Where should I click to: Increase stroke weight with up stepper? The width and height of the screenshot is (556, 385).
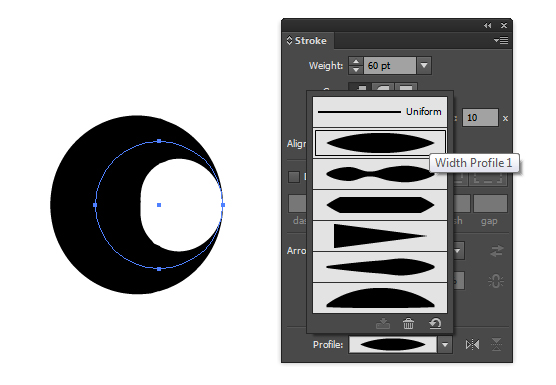pyautogui.click(x=356, y=61)
